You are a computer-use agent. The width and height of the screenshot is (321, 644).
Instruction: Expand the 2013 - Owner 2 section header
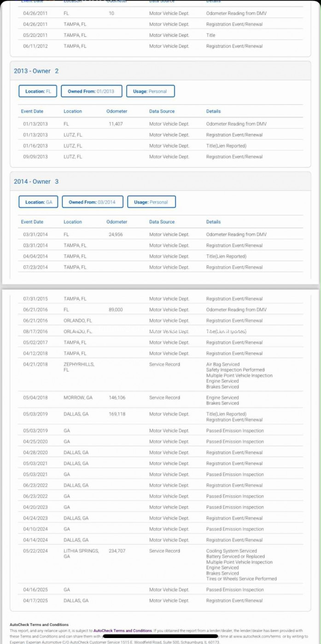(36, 71)
